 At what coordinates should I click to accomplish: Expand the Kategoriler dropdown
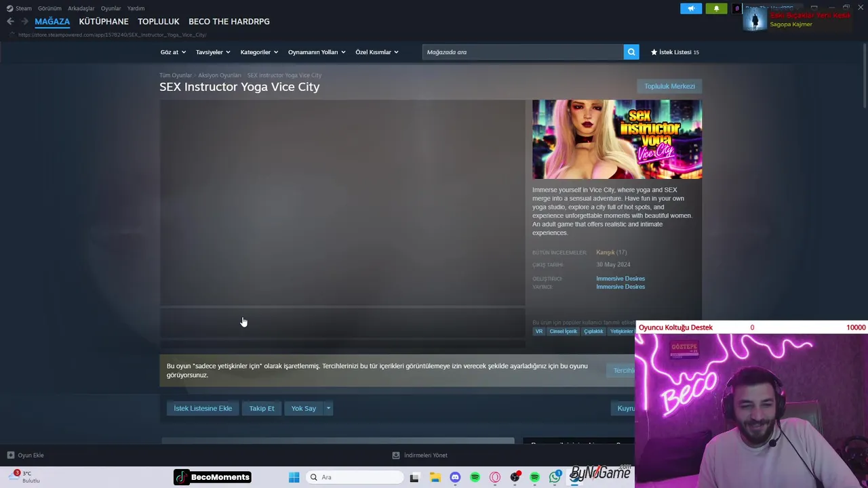click(259, 52)
